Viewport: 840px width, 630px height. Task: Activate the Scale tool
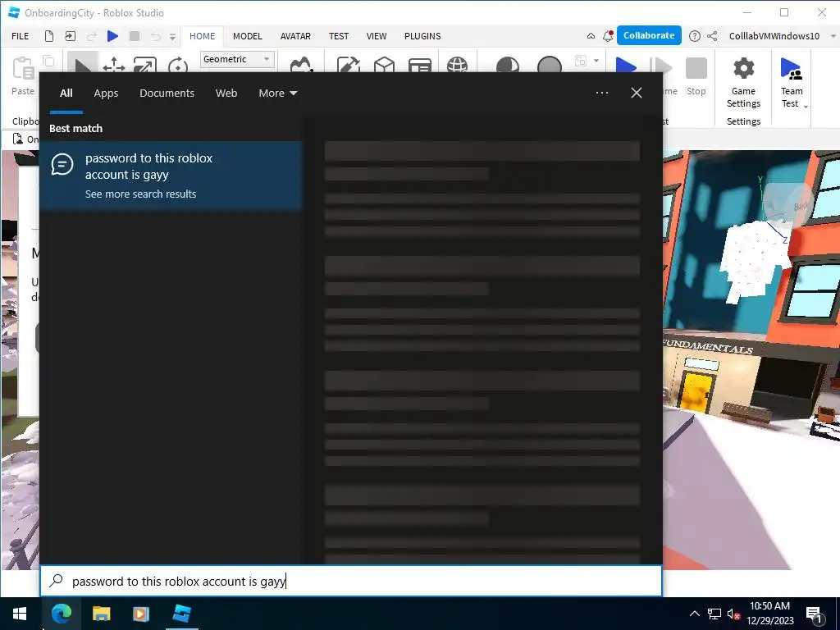(145, 64)
